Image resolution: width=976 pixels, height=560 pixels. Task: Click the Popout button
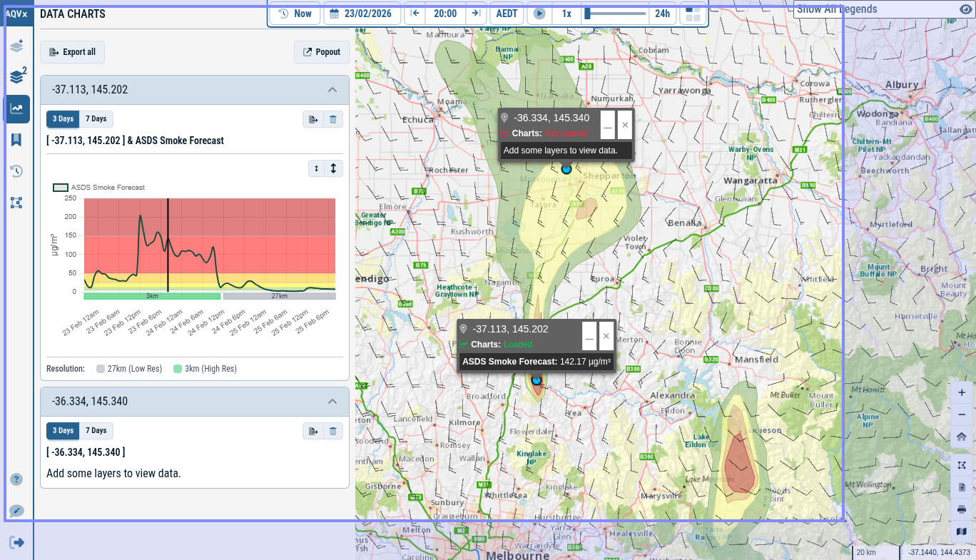tap(322, 52)
